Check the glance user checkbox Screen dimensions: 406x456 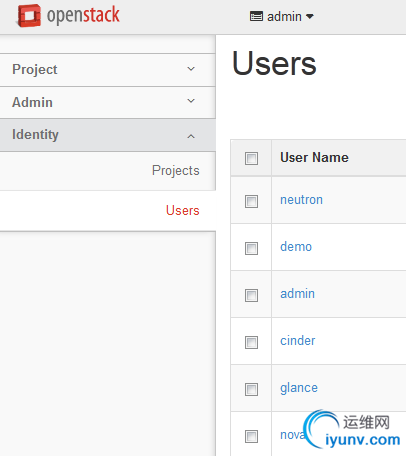251,389
